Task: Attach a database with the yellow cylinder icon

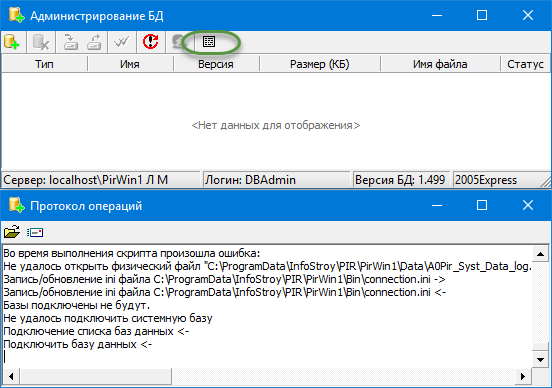Action: (x=12, y=42)
